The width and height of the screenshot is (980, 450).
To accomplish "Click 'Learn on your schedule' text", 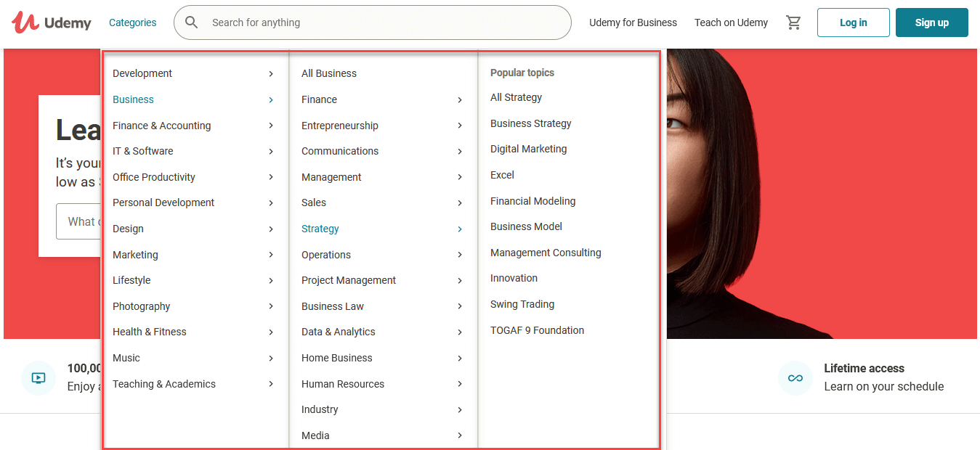I will [x=883, y=386].
